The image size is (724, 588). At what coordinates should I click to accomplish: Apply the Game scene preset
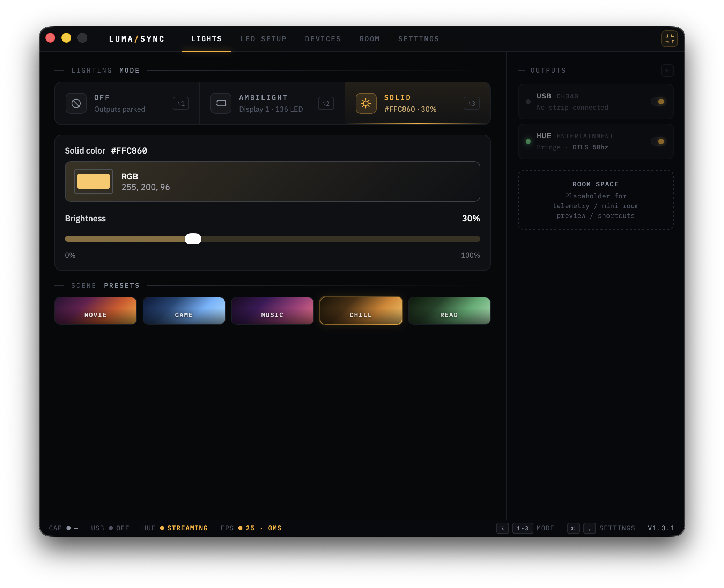click(x=184, y=311)
